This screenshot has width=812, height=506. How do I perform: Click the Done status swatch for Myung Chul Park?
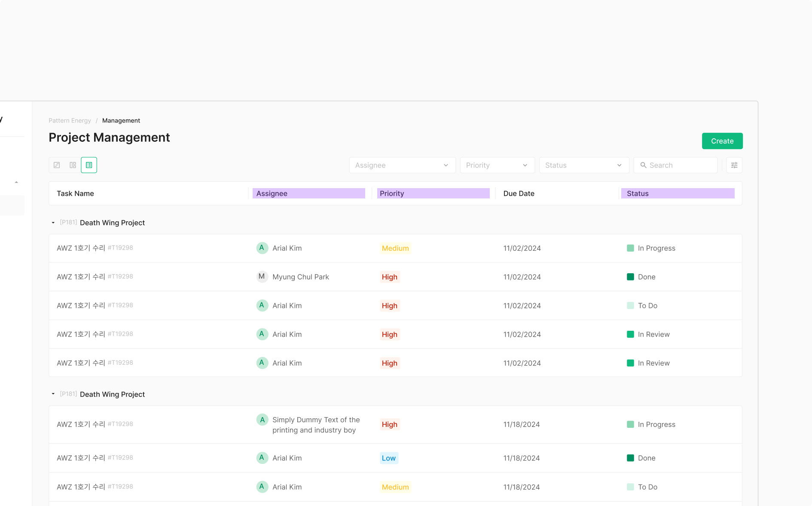click(630, 277)
